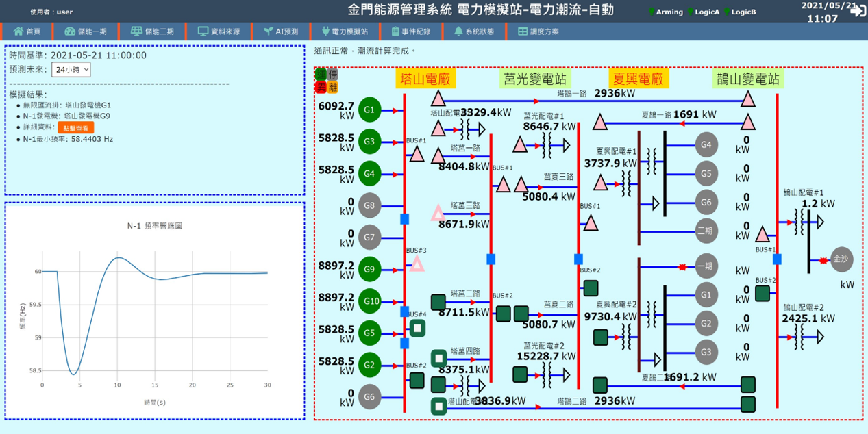This screenshot has width=868, height=434.
Task: Click the orange 點擊查看 button
Action: pyautogui.click(x=75, y=128)
